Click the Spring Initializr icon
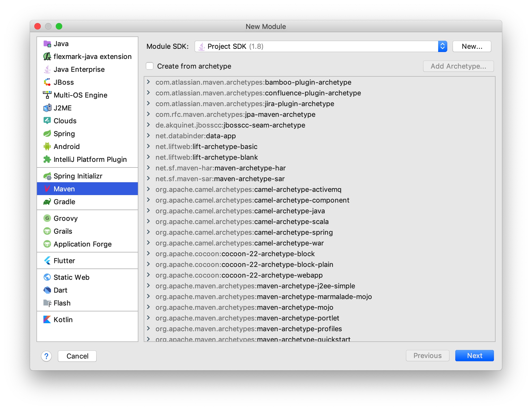Image resolution: width=532 pixels, height=410 pixels. coord(47,176)
